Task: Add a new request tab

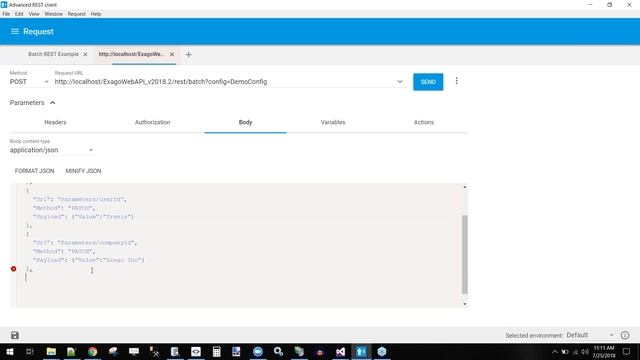Action: [189, 54]
